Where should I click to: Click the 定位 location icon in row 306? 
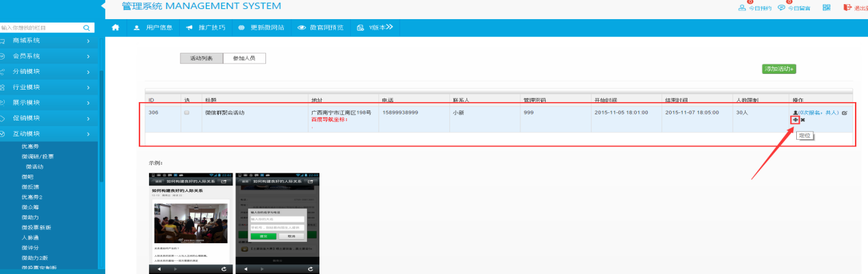click(x=795, y=120)
